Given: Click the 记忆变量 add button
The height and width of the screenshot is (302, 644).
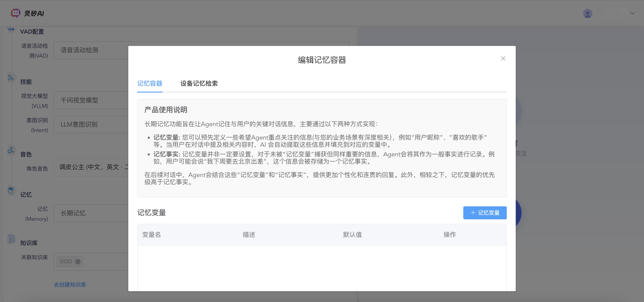Looking at the screenshot, I should (x=485, y=213).
